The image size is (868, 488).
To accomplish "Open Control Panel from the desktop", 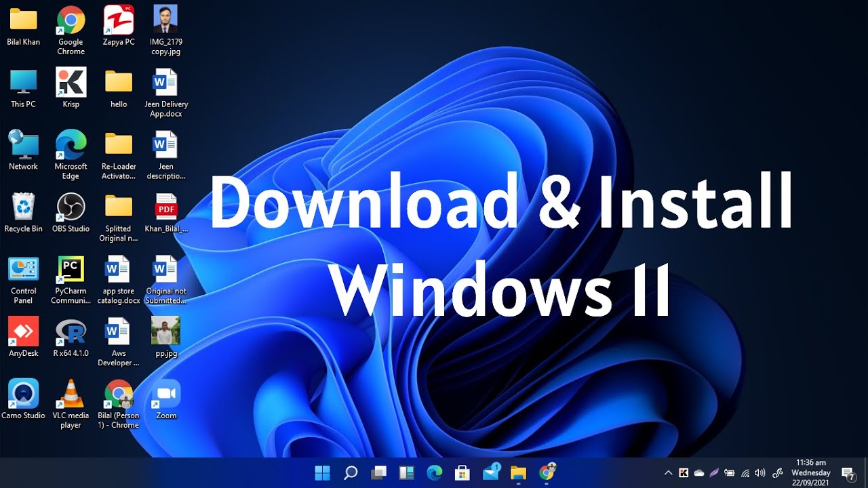I will 23,280.
